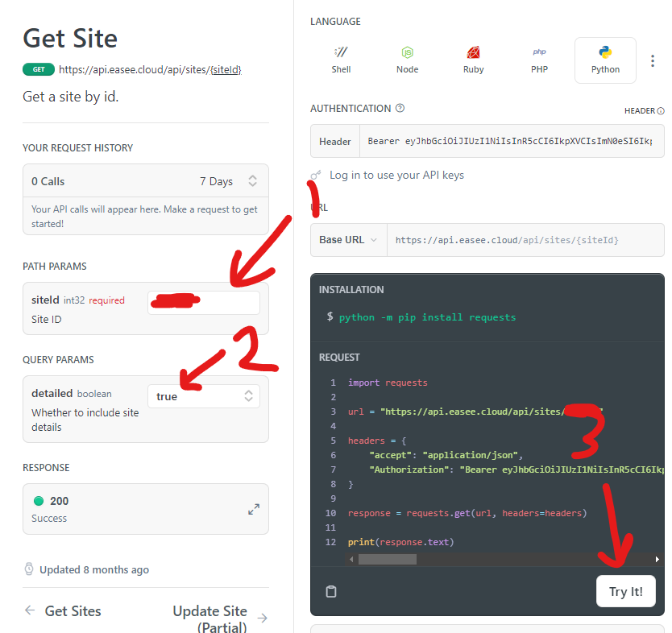Expand the 200 Success response view
Screen dimensions: 672x633
pyautogui.click(x=253, y=508)
